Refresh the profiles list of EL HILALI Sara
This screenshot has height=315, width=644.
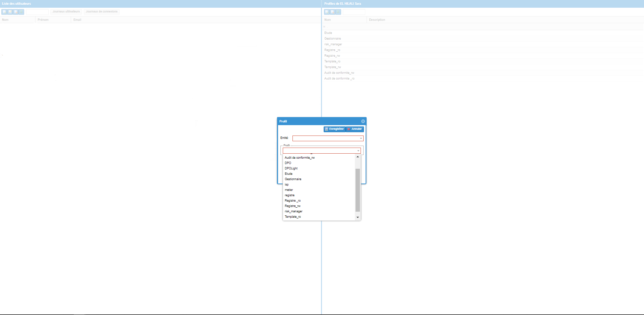(338, 12)
